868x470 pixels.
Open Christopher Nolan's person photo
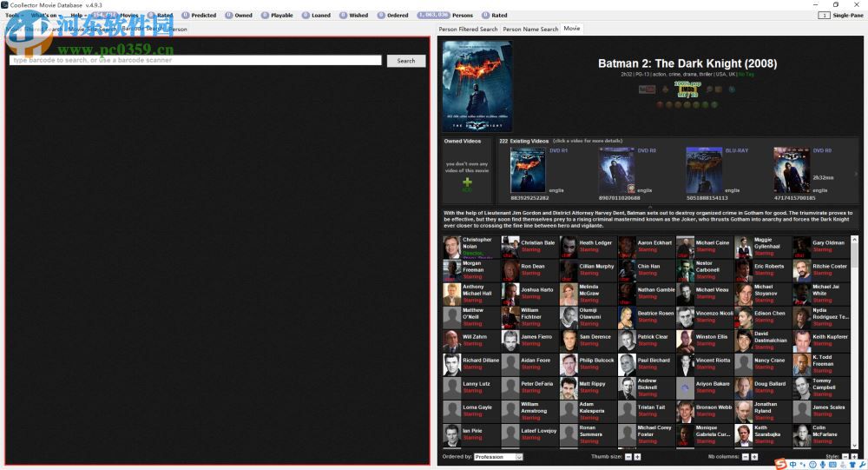pyautogui.click(x=451, y=248)
